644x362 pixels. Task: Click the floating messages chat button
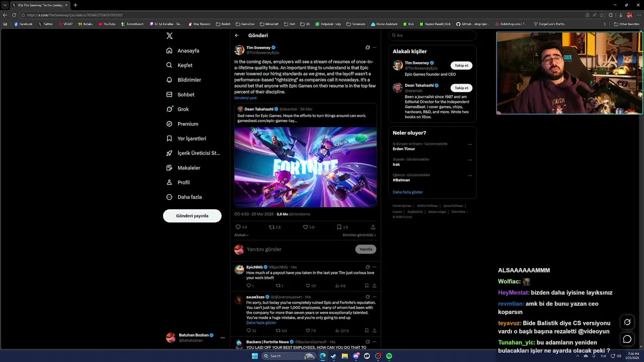(627, 339)
